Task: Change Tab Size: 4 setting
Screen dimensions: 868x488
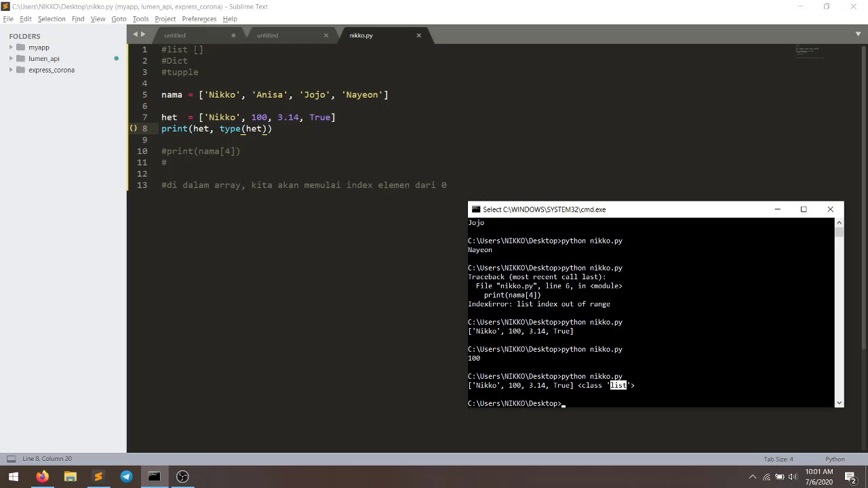Action: click(778, 459)
